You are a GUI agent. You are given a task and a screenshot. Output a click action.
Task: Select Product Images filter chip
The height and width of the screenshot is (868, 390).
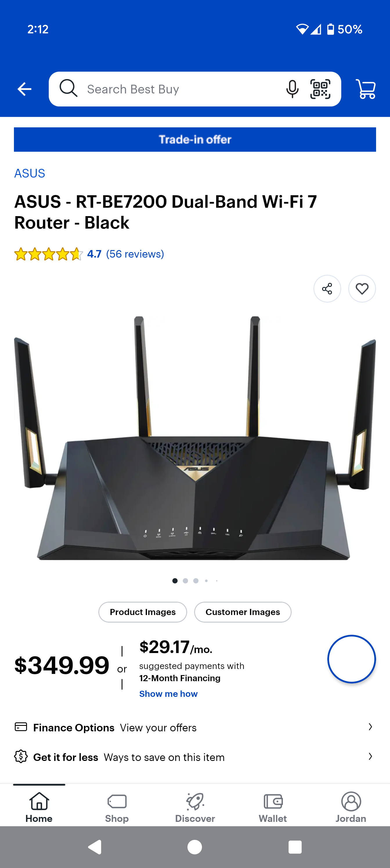(142, 612)
